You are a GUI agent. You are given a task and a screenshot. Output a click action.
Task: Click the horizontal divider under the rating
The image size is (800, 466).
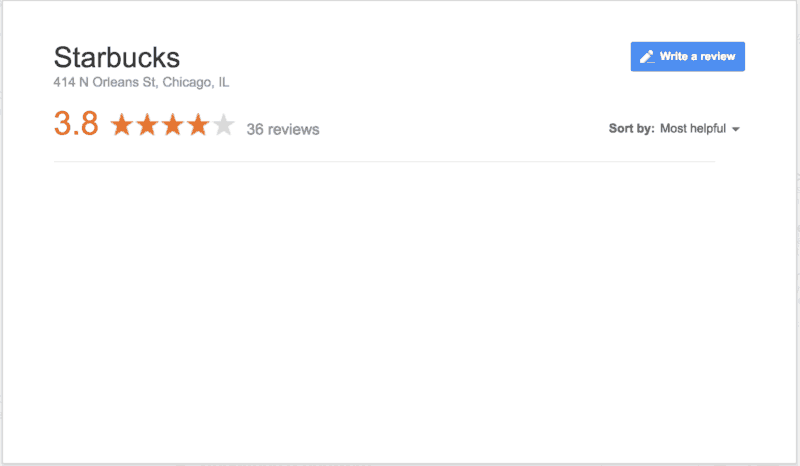[x=384, y=162]
